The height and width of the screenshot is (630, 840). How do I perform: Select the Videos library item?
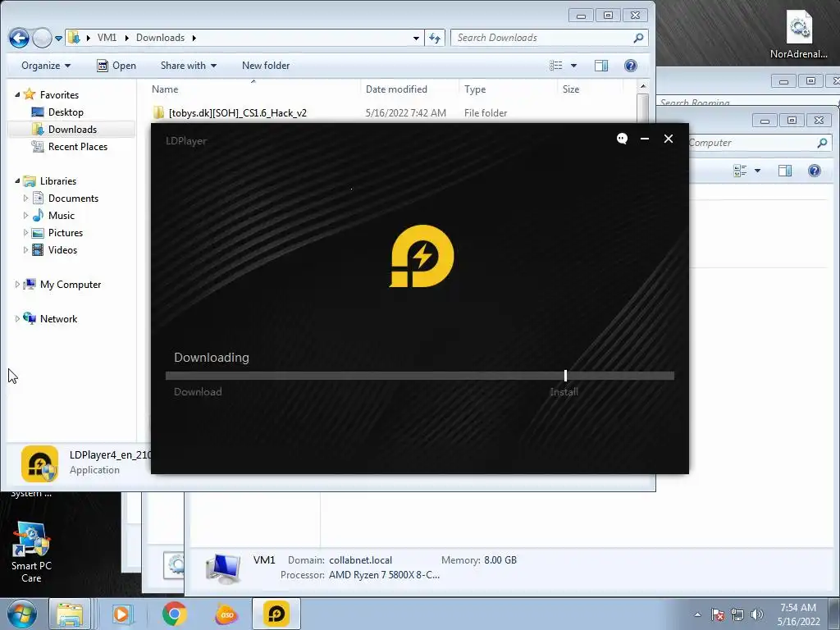[x=62, y=249]
